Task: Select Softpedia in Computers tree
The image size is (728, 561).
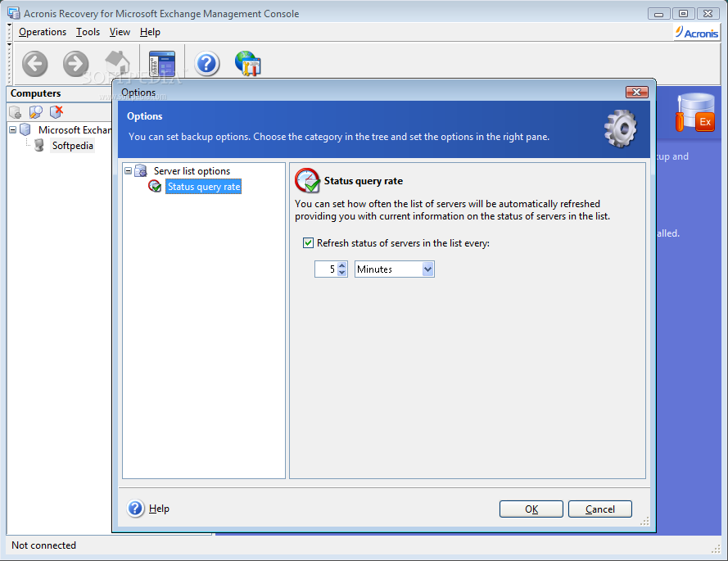Action: (x=72, y=145)
